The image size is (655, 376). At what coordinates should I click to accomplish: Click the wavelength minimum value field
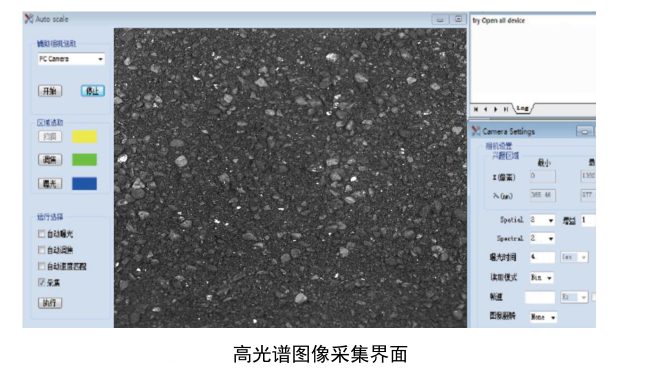(543, 195)
